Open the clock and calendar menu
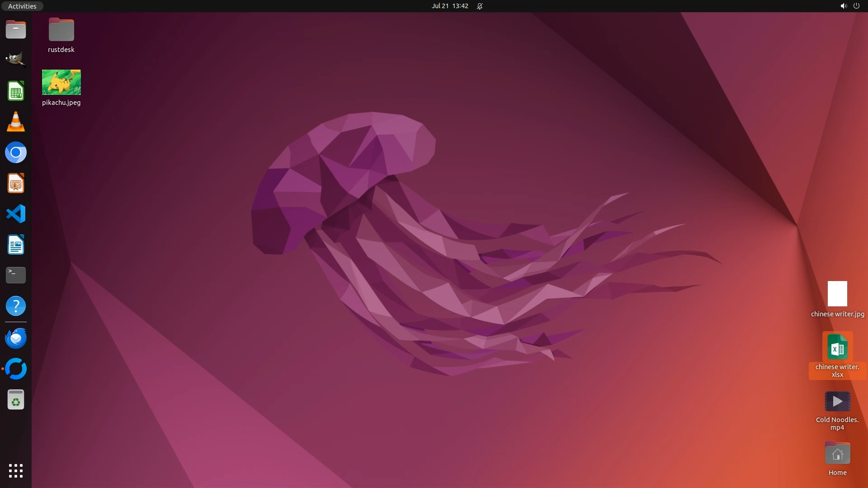868x488 pixels. point(449,6)
